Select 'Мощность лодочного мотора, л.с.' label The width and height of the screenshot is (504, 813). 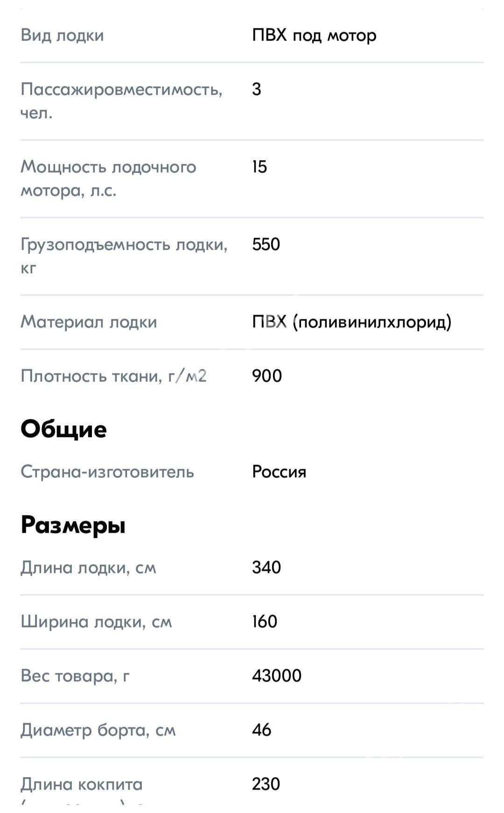108,178
